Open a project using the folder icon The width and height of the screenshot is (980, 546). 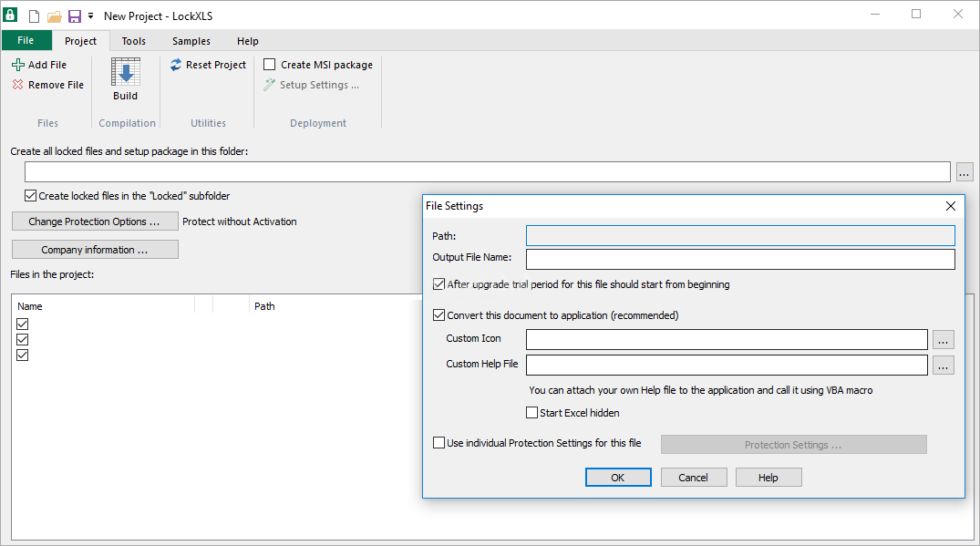[55, 16]
